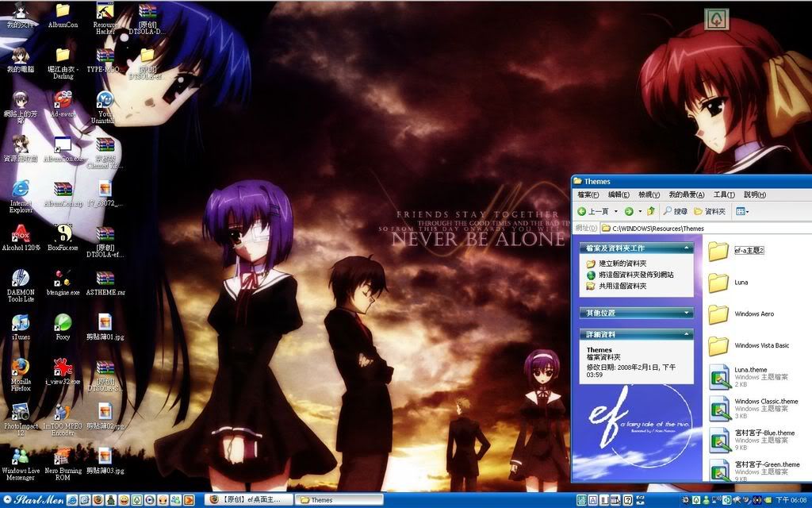Select the Windows Aero folder

click(x=741, y=314)
